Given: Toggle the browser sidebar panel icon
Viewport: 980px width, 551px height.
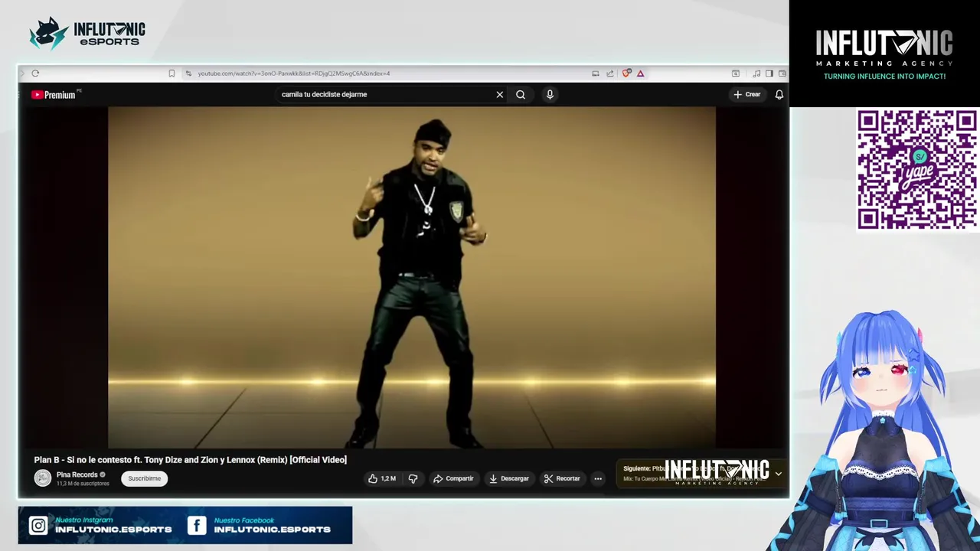Looking at the screenshot, I should tap(769, 73).
